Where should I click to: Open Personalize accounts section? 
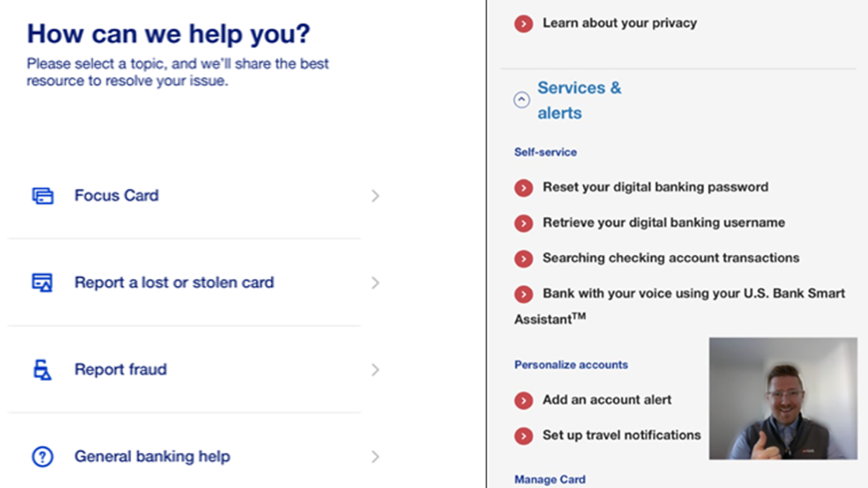click(571, 364)
